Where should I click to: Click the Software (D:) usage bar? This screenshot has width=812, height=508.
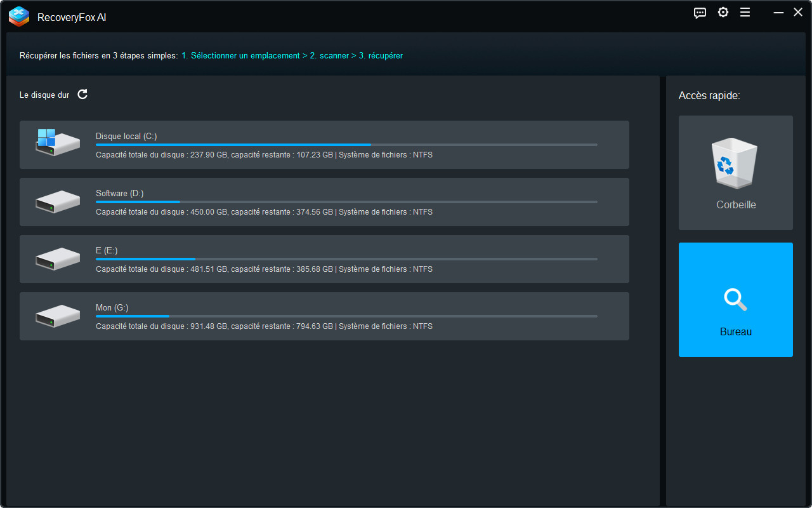tap(346, 202)
